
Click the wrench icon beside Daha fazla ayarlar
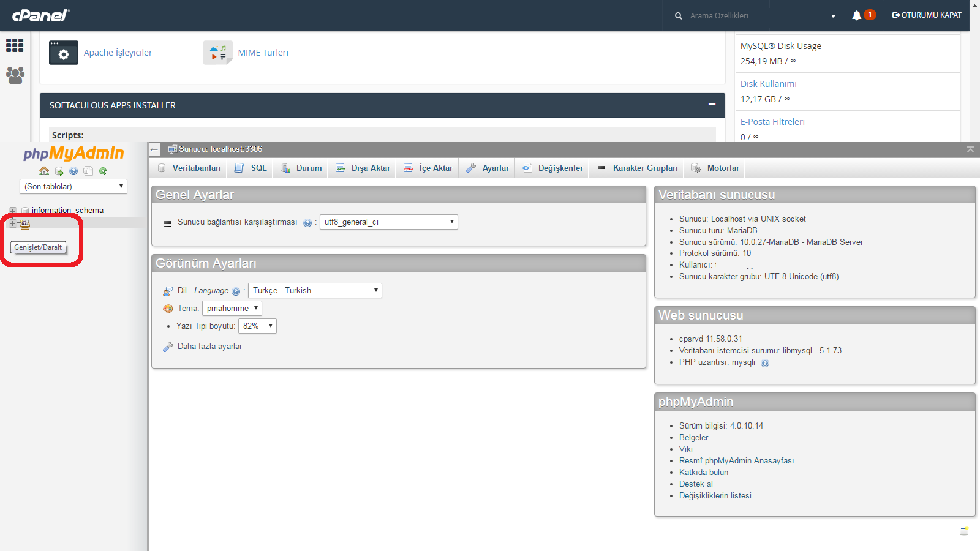point(168,347)
